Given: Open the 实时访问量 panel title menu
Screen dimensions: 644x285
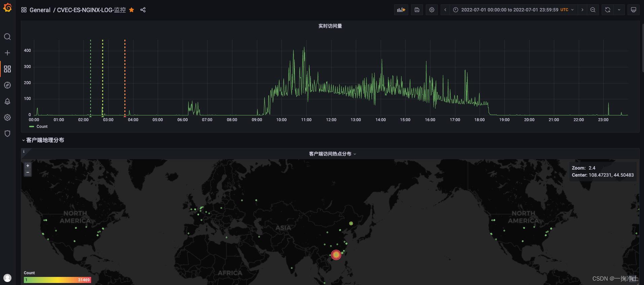Looking at the screenshot, I should pyautogui.click(x=330, y=26).
